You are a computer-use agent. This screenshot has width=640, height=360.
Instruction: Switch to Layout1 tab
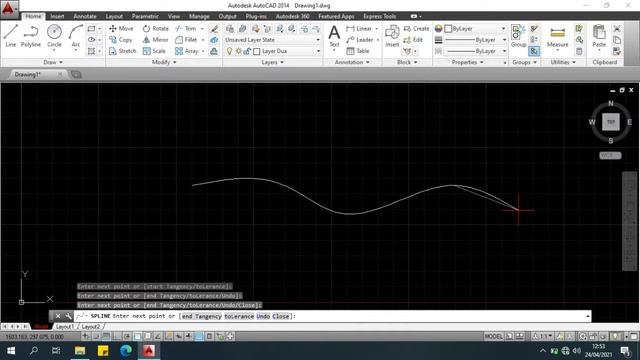click(64, 327)
